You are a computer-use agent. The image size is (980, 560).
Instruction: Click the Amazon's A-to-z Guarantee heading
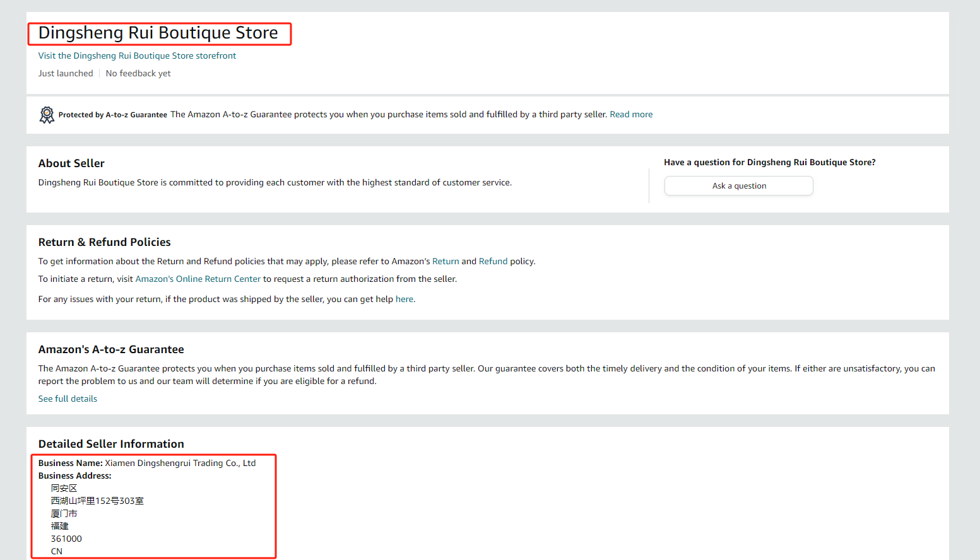point(111,349)
